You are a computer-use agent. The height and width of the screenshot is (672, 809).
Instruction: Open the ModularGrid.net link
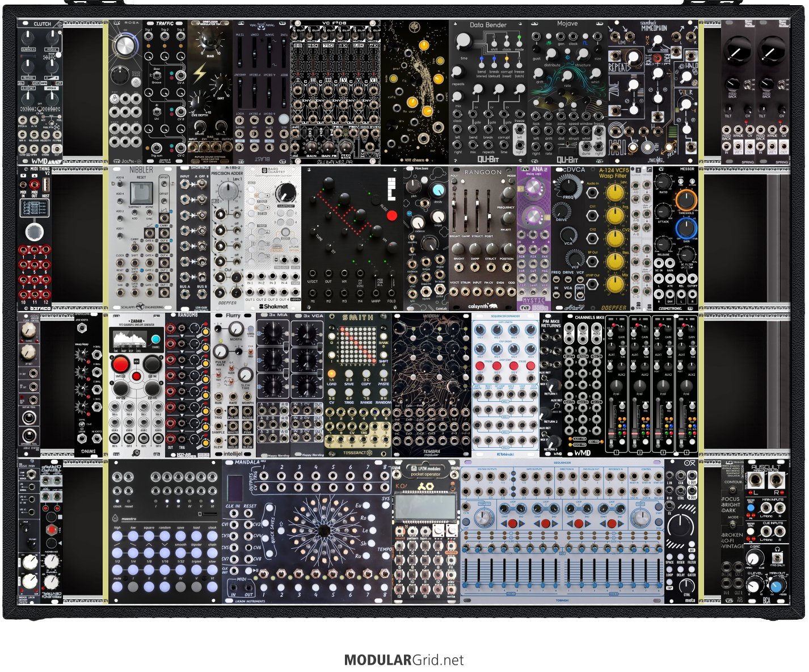pos(404,660)
